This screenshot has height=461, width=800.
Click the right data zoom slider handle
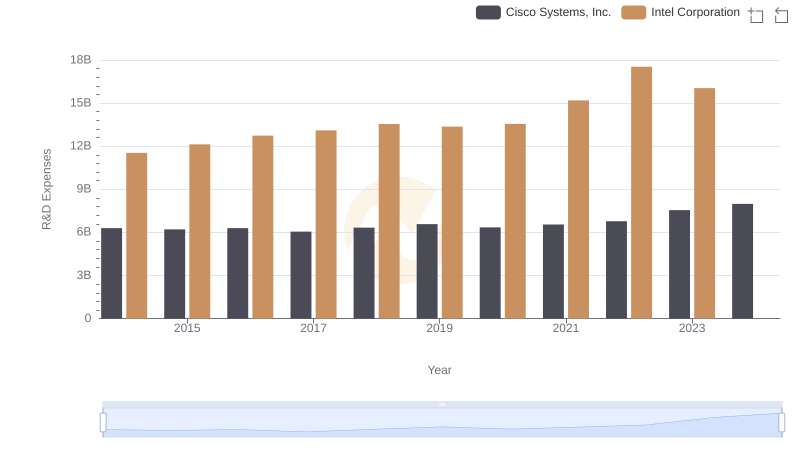782,423
